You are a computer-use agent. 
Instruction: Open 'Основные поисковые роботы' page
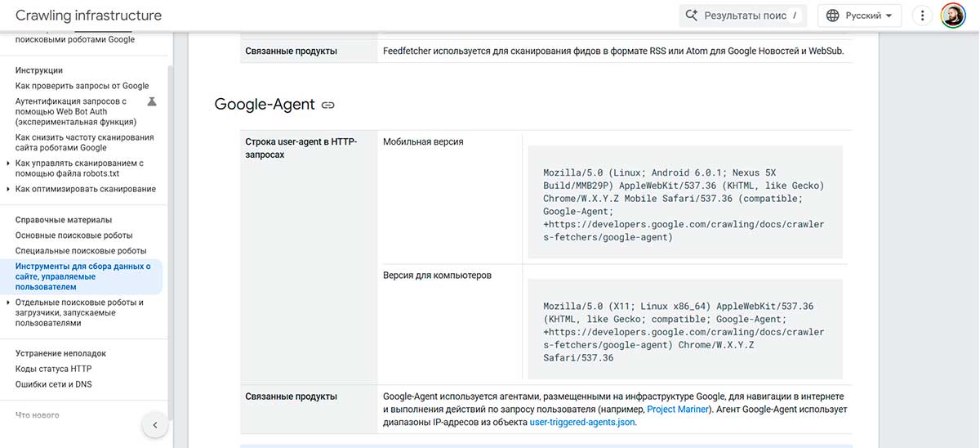pyautogui.click(x=73, y=235)
